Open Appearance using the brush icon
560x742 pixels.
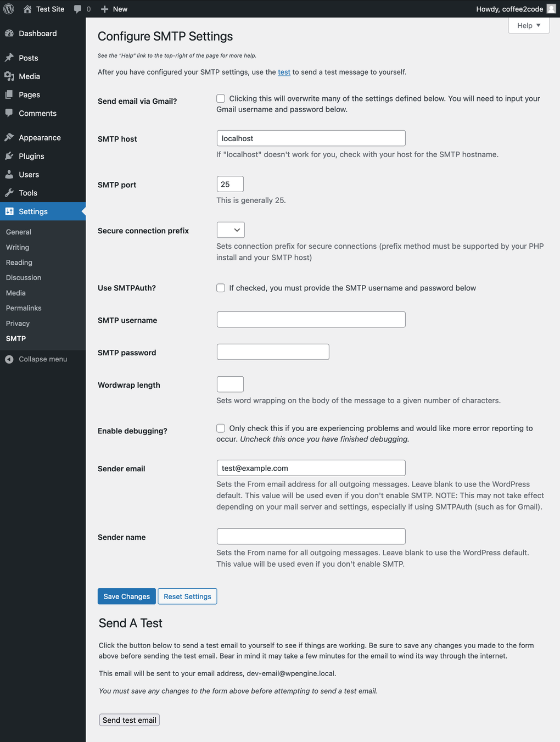click(x=10, y=137)
